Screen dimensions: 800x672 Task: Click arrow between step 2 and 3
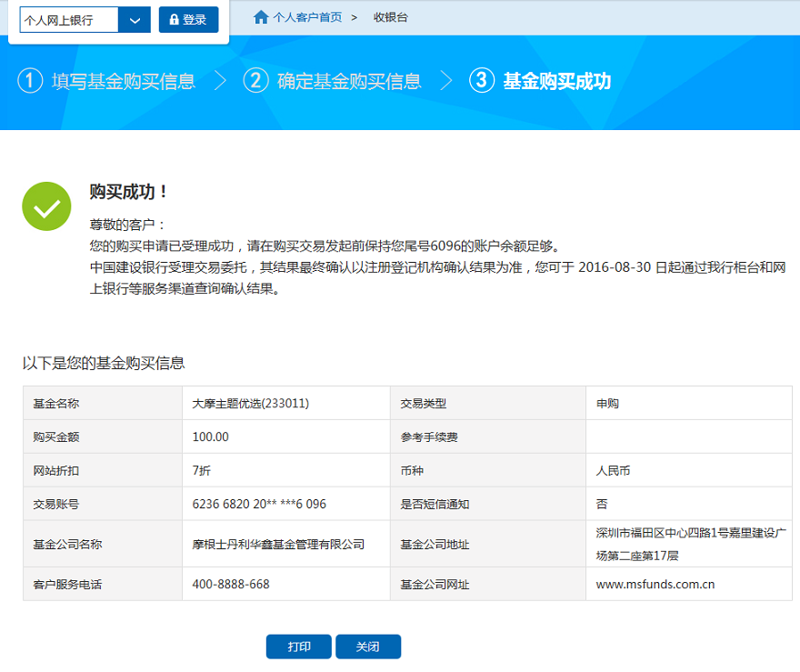(445, 81)
